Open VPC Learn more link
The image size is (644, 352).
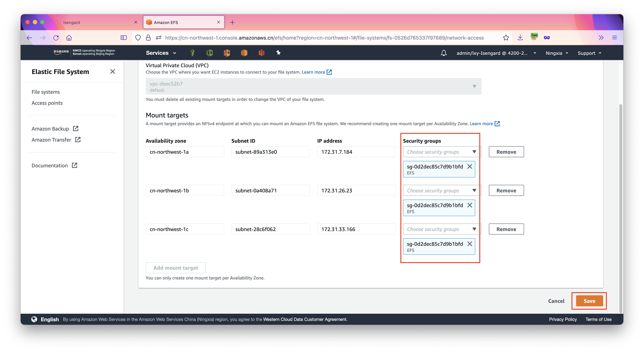pyautogui.click(x=316, y=72)
